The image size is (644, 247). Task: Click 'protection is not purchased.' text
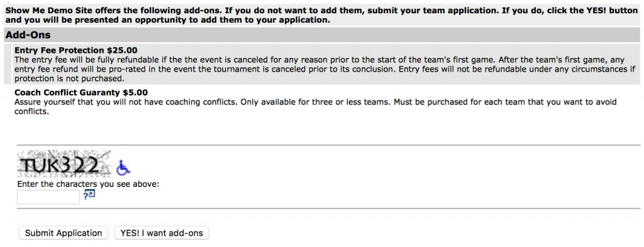[x=69, y=78]
